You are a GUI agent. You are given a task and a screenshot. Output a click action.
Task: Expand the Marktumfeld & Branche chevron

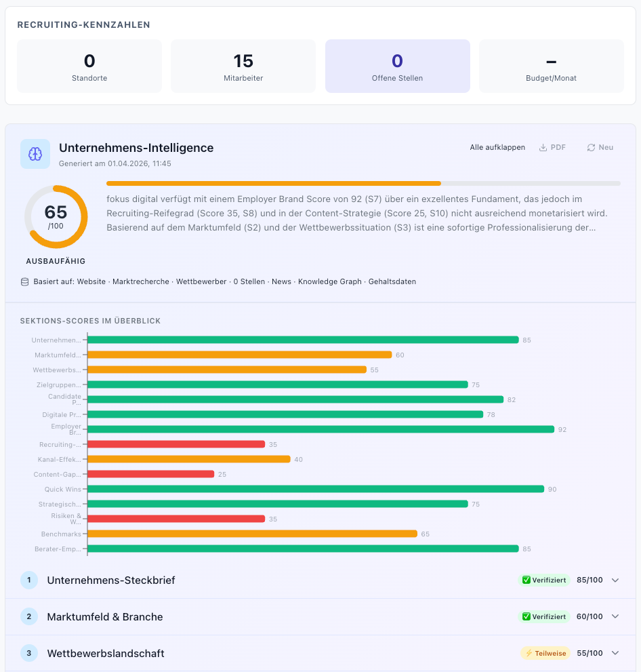(x=615, y=617)
